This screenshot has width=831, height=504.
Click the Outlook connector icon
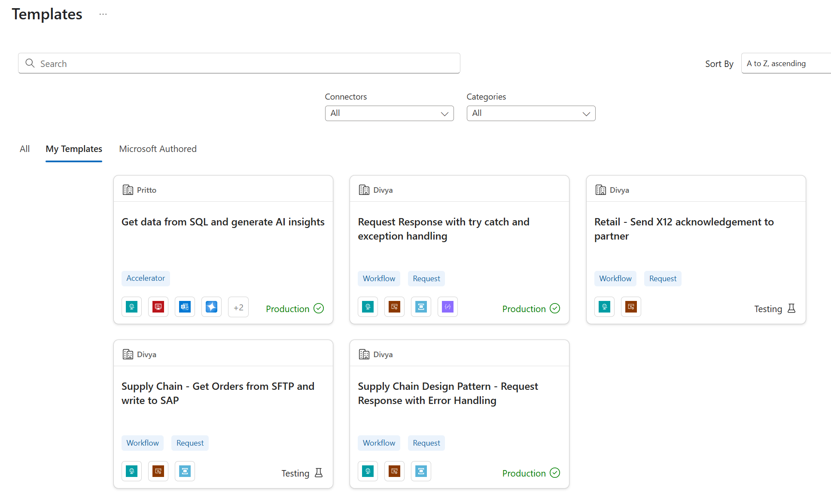[185, 307]
